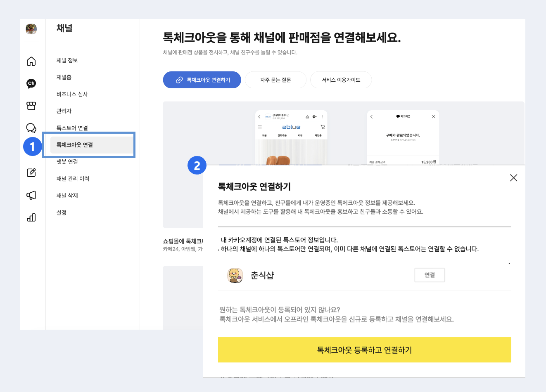Open the bar chart statistics icon
The height and width of the screenshot is (392, 546).
pos(31,217)
